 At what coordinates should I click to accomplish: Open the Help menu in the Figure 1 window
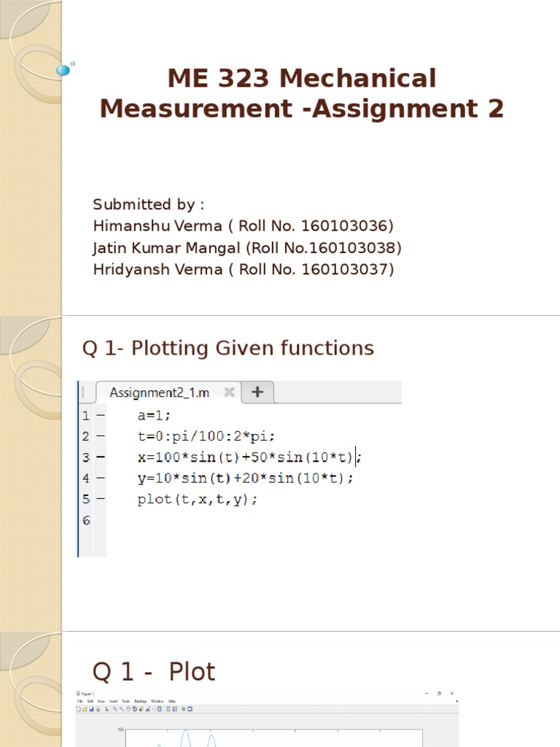172,701
